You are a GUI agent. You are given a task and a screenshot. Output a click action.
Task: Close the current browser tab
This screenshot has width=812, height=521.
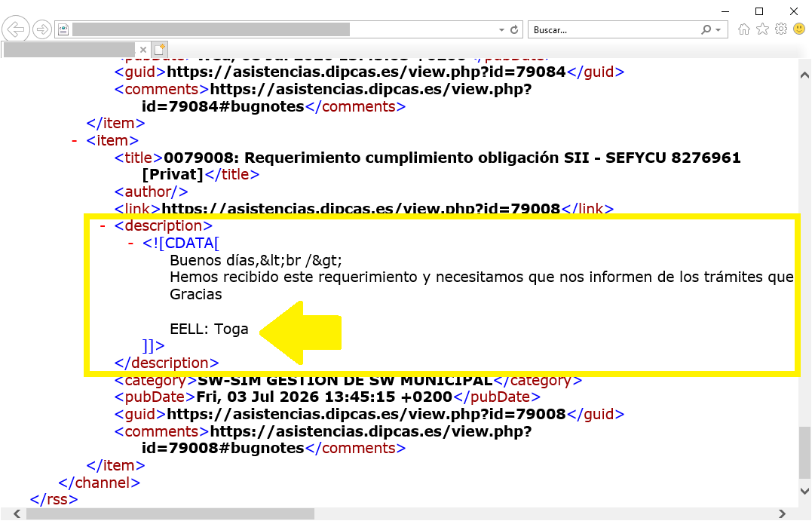(143, 50)
